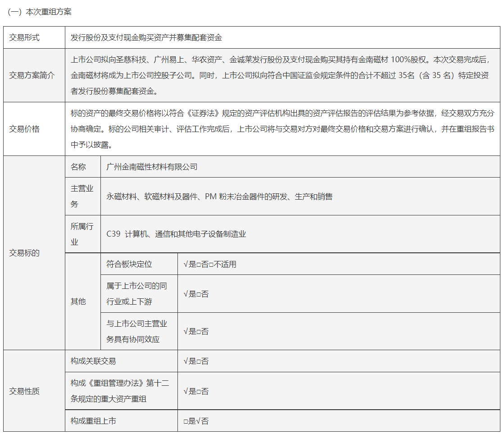
Task: Select the "□是√否" value beside "构成重组上市"
Action: coord(196,421)
